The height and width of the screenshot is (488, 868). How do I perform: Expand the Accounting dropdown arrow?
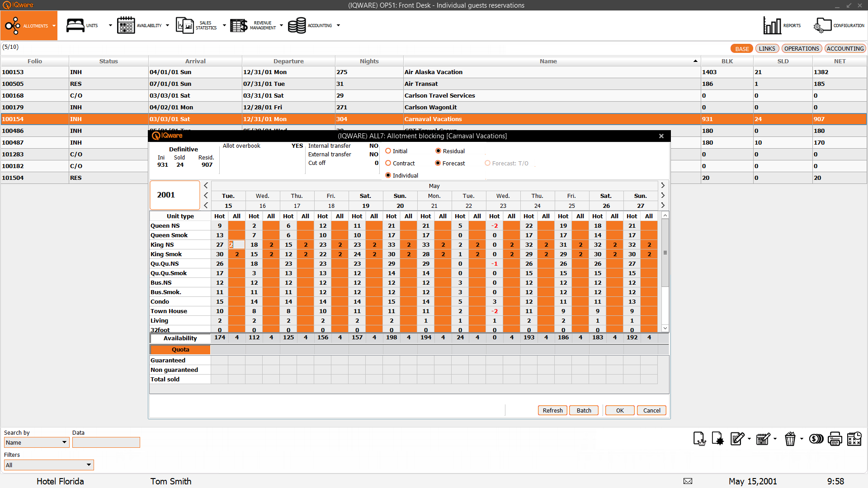338,26
